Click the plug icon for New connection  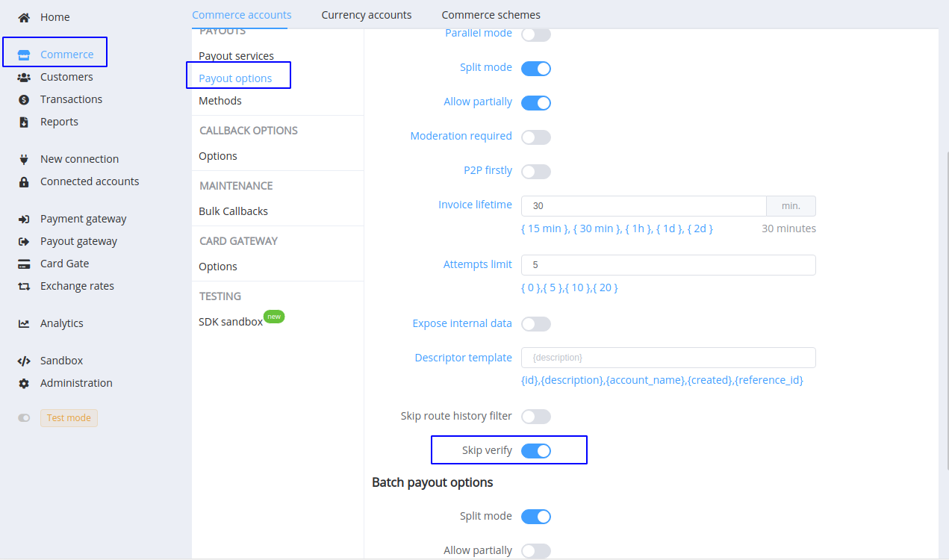tap(24, 159)
